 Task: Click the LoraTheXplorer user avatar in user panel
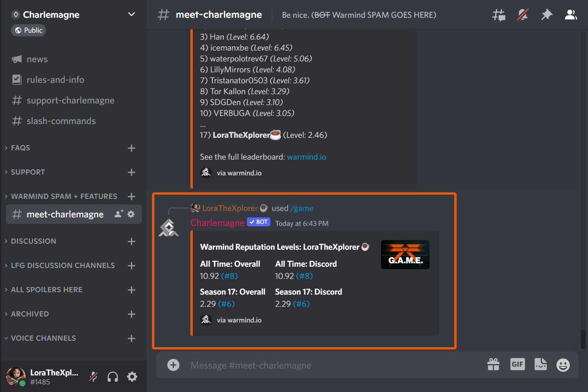pyautogui.click(x=16, y=377)
